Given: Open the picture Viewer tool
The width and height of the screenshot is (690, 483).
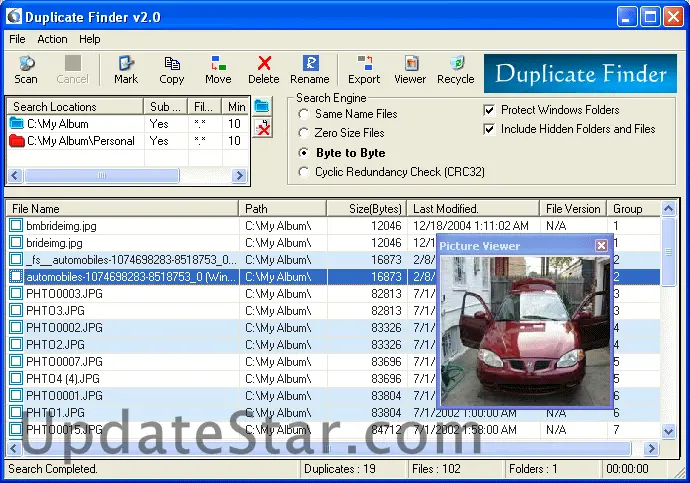Looking at the screenshot, I should 410,70.
